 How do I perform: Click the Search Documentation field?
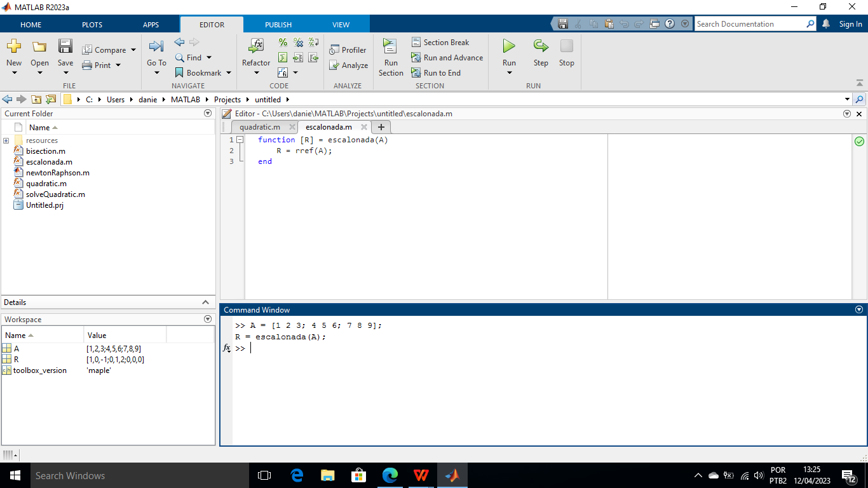click(x=749, y=24)
